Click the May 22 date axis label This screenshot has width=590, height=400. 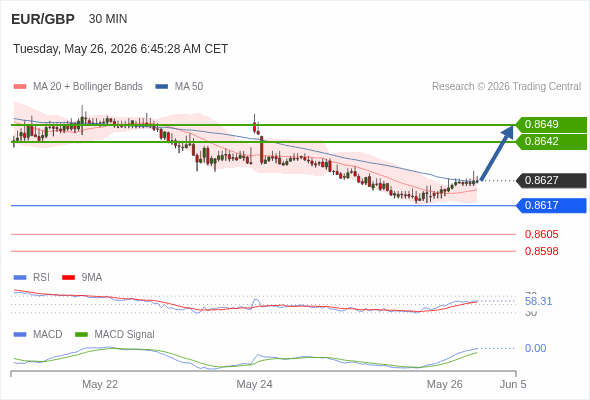[100, 384]
